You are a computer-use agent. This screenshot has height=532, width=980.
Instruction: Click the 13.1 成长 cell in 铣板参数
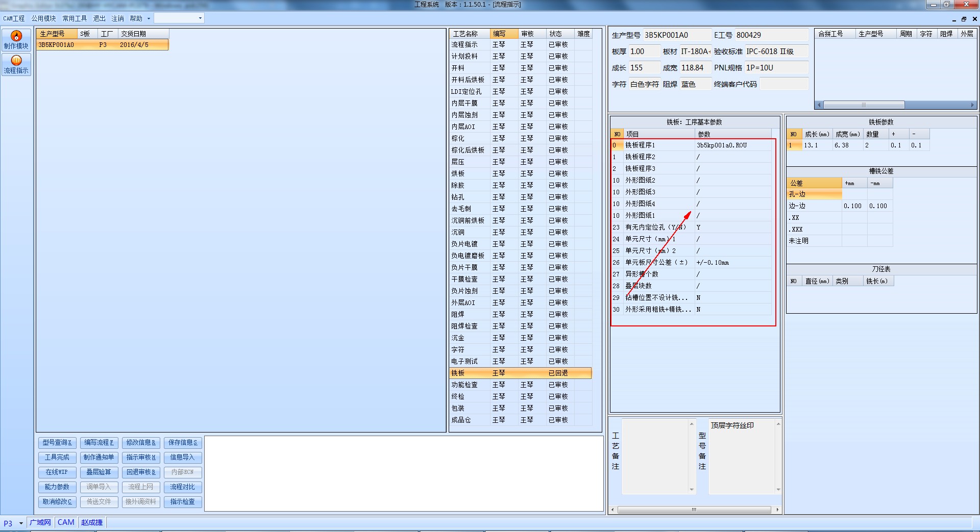(817, 145)
